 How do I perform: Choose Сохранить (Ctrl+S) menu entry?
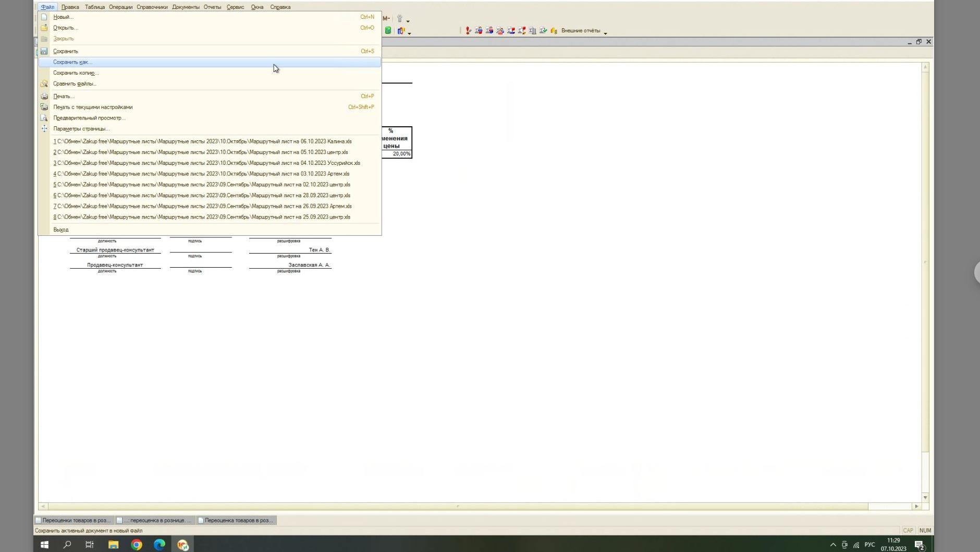click(x=210, y=51)
